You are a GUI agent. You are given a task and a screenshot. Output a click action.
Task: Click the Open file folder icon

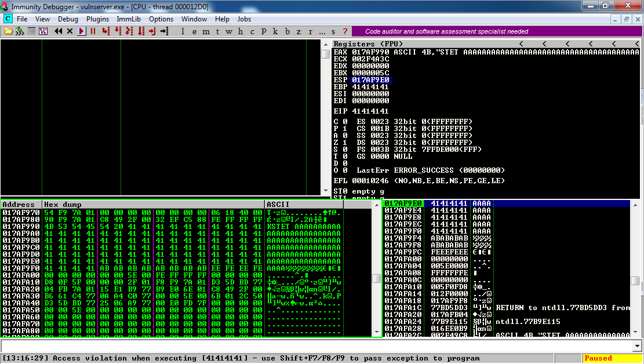coord(8,31)
